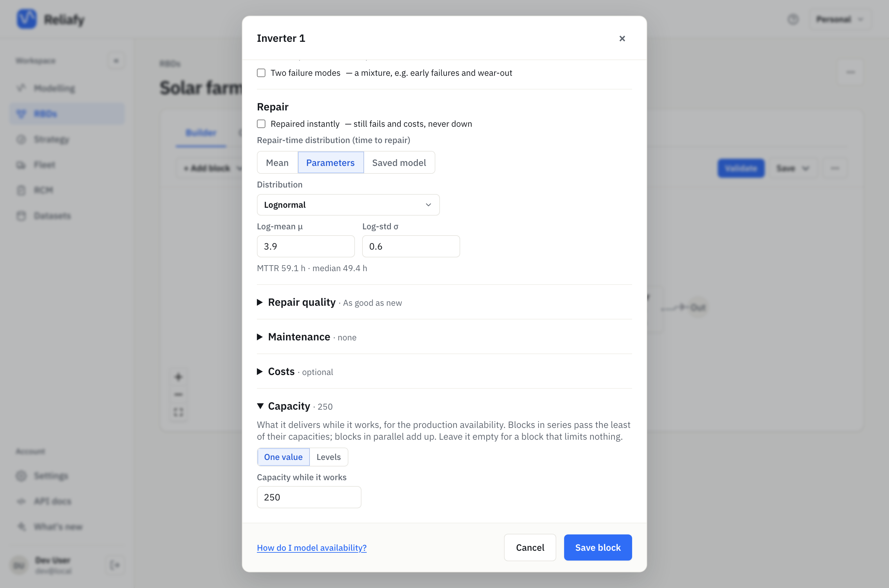Expand the Costs optional section
Image resolution: width=889 pixels, height=588 pixels.
[x=281, y=371]
